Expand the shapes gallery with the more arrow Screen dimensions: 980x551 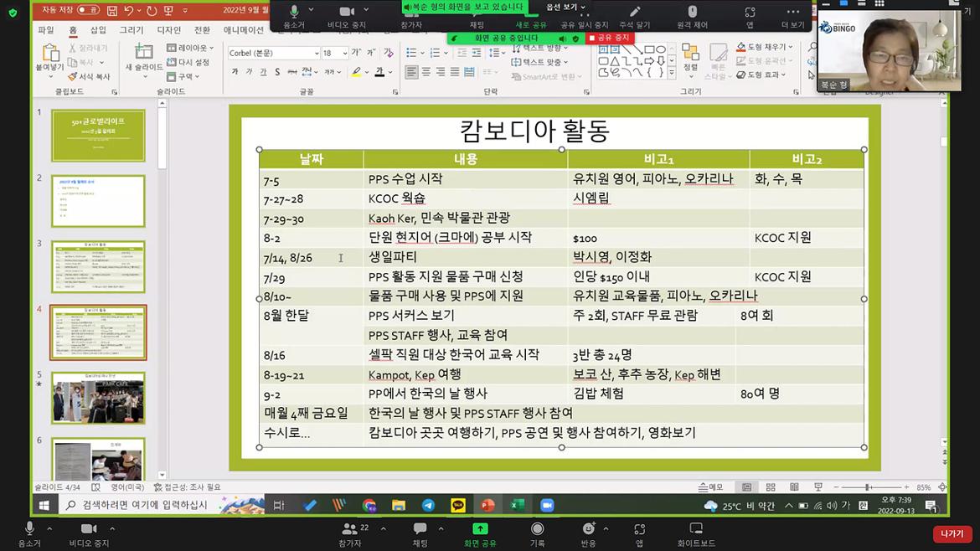click(x=672, y=72)
